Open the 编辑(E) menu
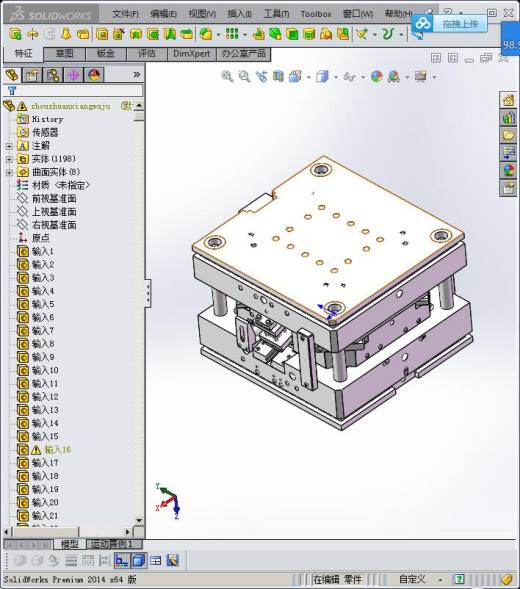The image size is (520, 589). [163, 14]
